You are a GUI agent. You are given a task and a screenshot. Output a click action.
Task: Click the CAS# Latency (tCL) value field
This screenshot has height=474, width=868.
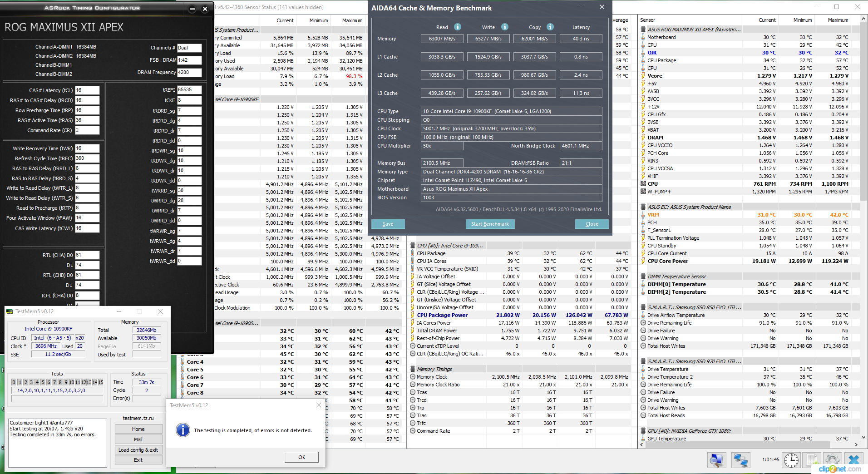(87, 90)
